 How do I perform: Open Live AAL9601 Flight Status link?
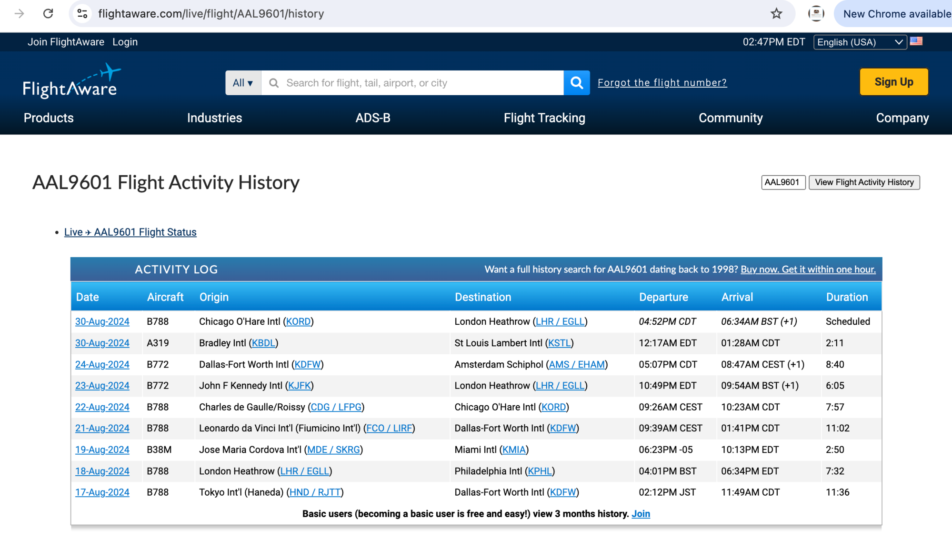click(130, 232)
